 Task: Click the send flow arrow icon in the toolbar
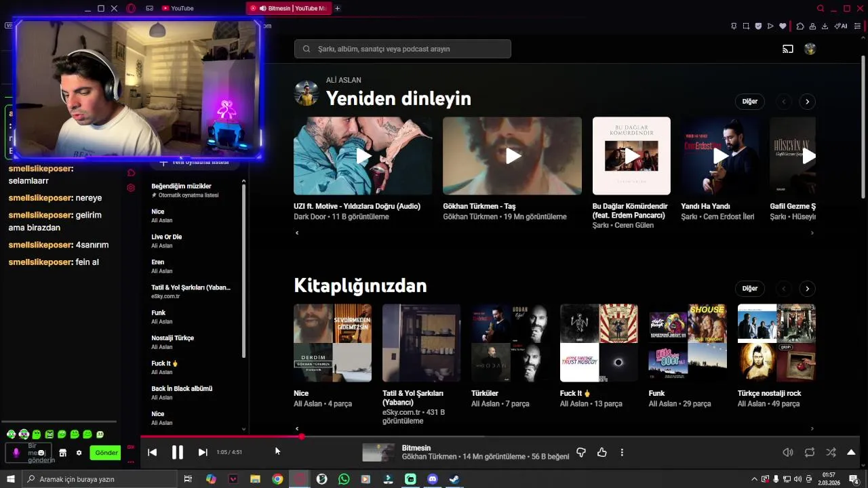[770, 26]
